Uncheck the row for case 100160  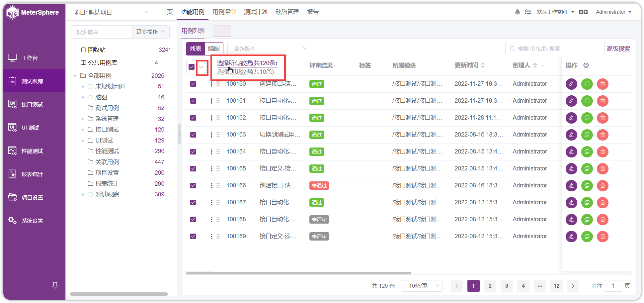pyautogui.click(x=193, y=84)
